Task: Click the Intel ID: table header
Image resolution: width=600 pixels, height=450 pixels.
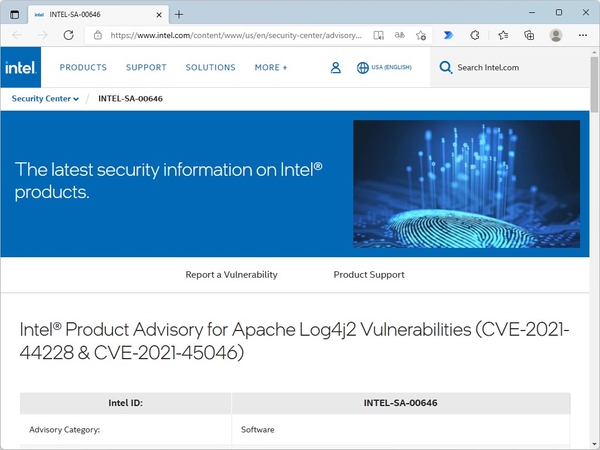Action: 126,403
